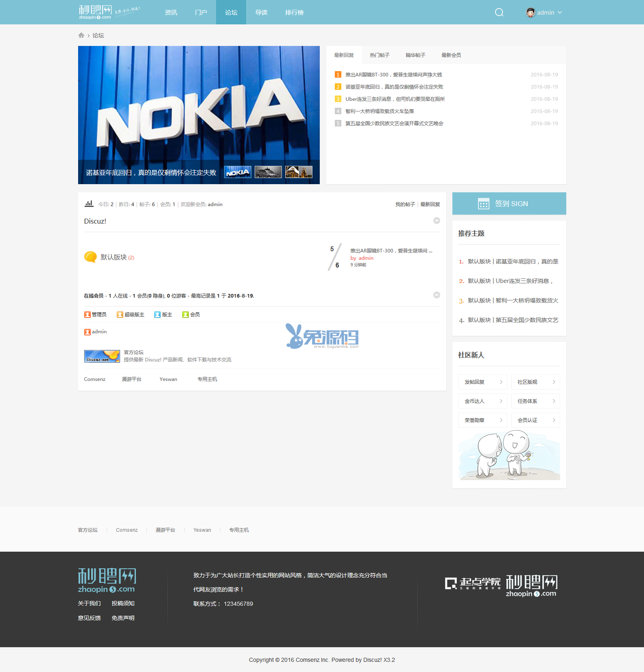Open the 免责声明 footer link
Screen dimensions: 644x672
pyautogui.click(x=123, y=618)
